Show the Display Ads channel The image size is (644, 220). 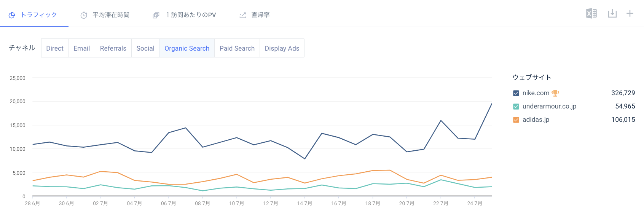(x=282, y=48)
